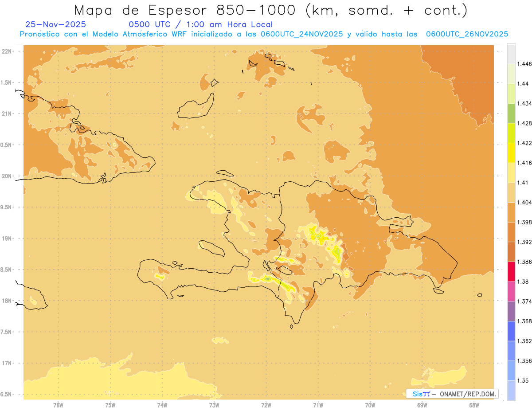
Task: Click the "21N" latitude label
Action: click(x=7, y=114)
